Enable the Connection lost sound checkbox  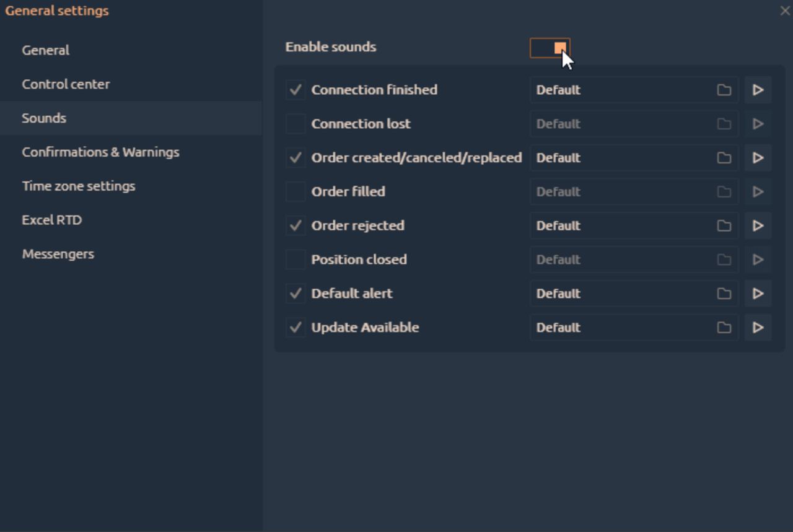click(296, 124)
